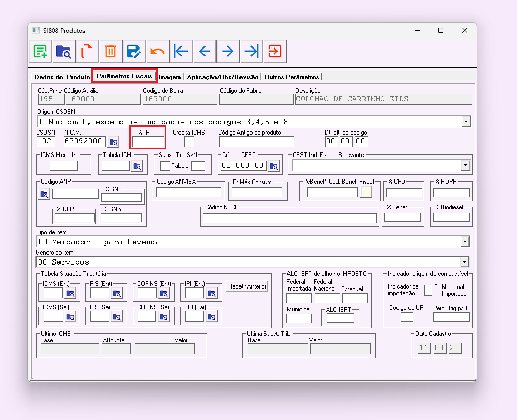Open IPI (Ent) lookup icon
The image size is (517, 420).
pos(212,293)
